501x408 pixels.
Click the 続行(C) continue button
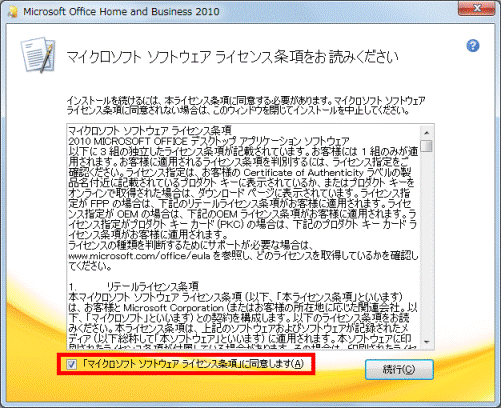(x=399, y=369)
